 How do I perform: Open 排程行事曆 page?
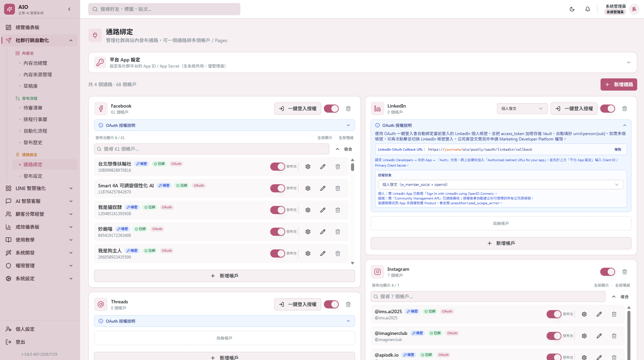(x=35, y=119)
